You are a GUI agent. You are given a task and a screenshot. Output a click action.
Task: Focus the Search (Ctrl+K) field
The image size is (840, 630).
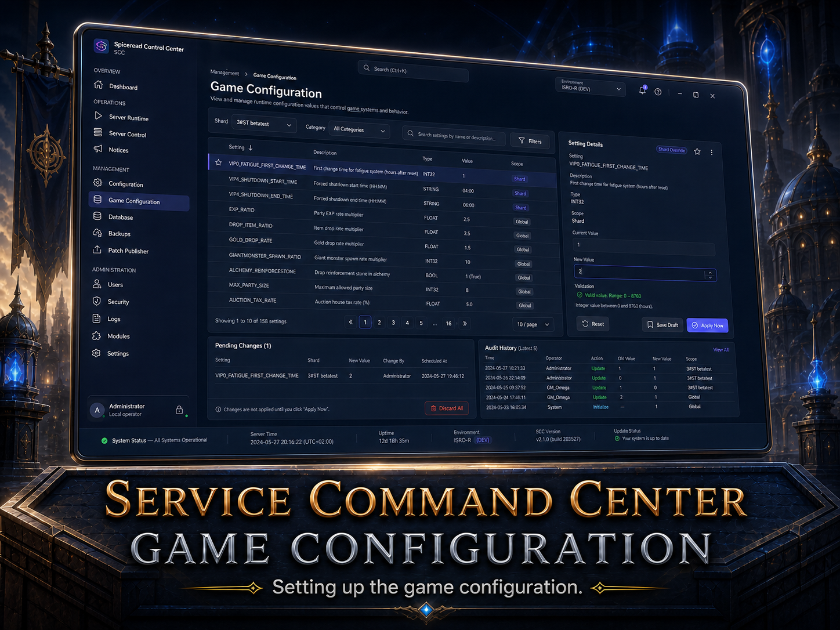pos(413,71)
